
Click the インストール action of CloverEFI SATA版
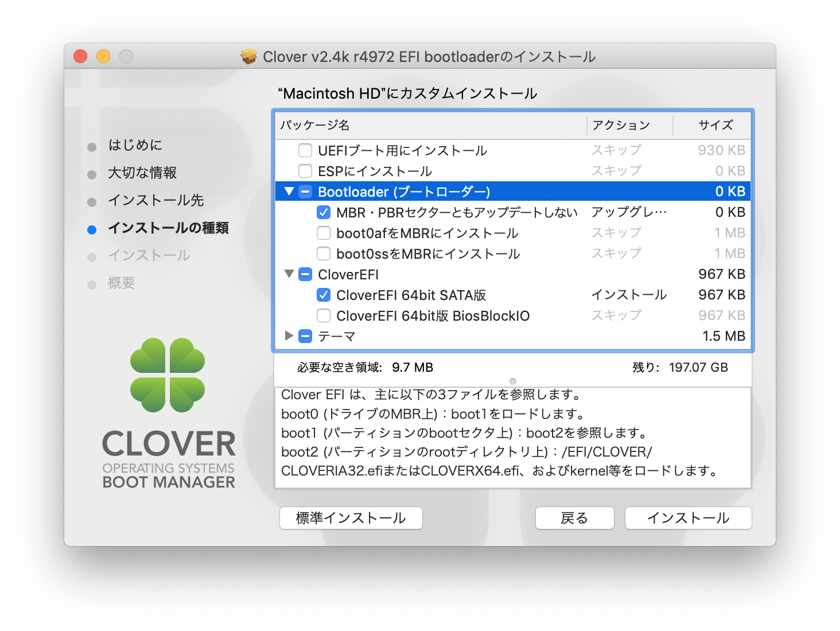pyautogui.click(x=629, y=295)
